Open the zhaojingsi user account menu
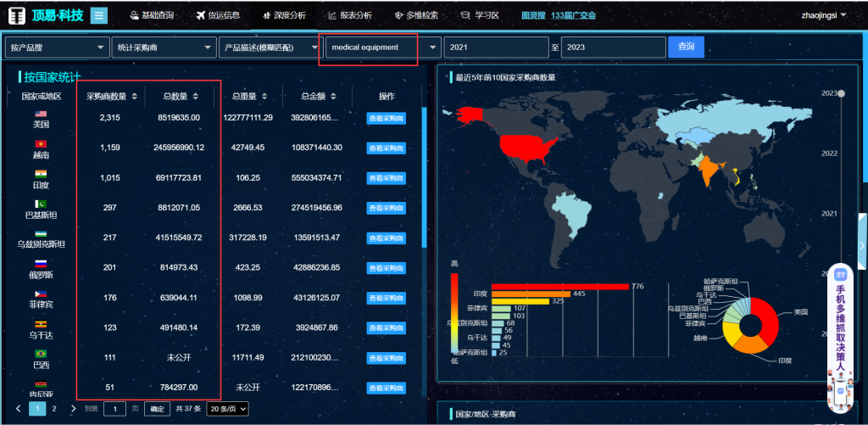 [823, 15]
